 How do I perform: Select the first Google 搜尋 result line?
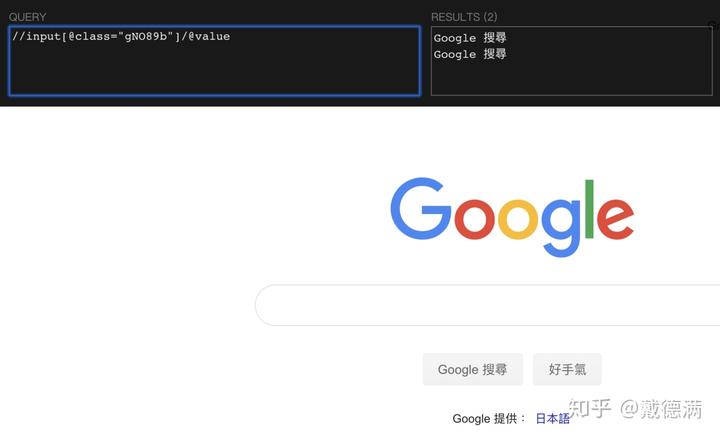click(470, 38)
